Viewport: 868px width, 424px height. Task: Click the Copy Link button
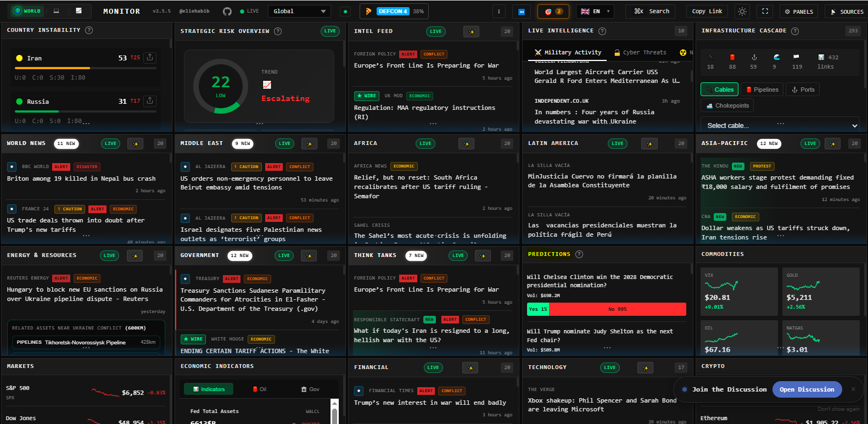[707, 12]
